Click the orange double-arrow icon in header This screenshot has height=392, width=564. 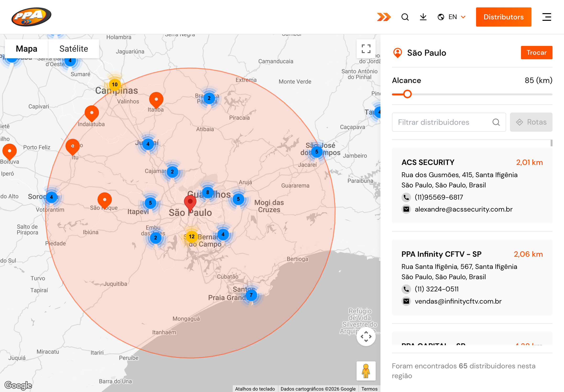pyautogui.click(x=384, y=17)
